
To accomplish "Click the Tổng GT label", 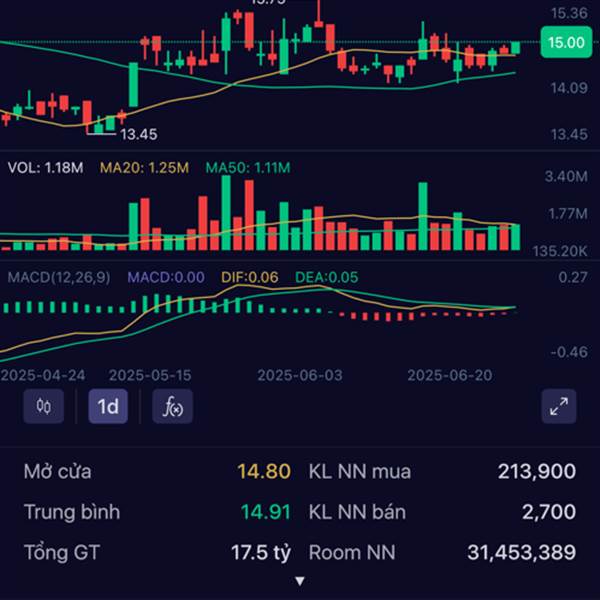I will tap(62, 553).
